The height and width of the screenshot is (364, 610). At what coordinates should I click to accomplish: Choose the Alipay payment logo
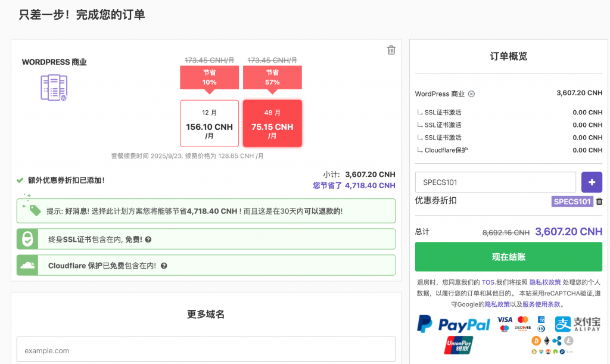click(578, 323)
